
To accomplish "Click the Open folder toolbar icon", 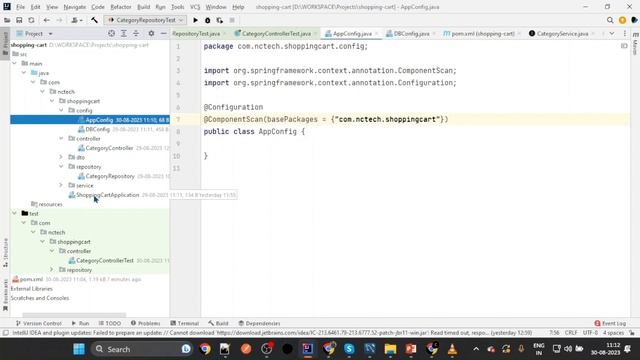I will pyautogui.click(x=7, y=20).
